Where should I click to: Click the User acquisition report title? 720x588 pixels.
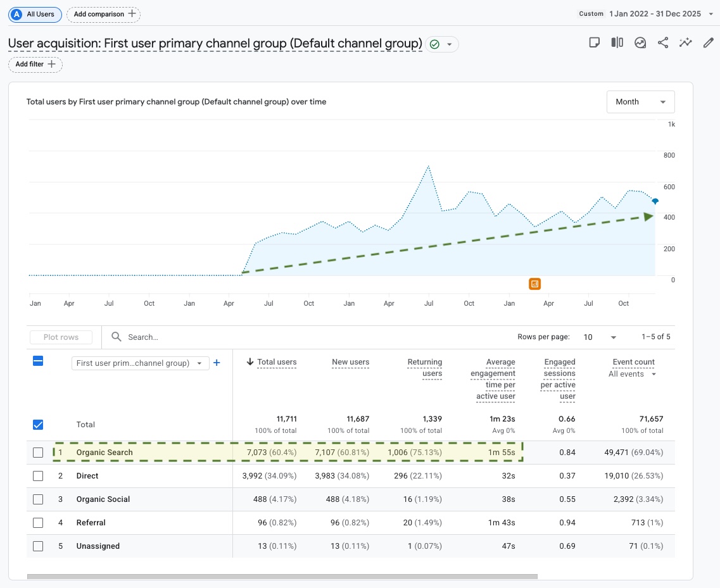pos(215,44)
